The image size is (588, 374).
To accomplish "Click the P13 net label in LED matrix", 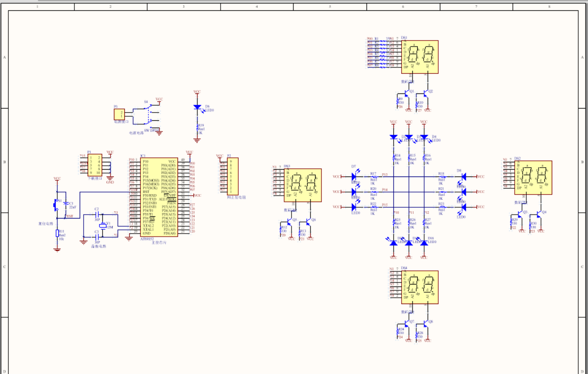I will coord(384,175).
